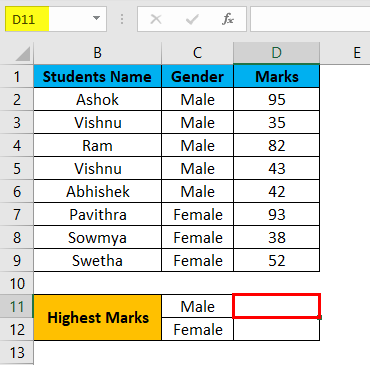
Task: Click the marks value 42
Action: tap(276, 191)
